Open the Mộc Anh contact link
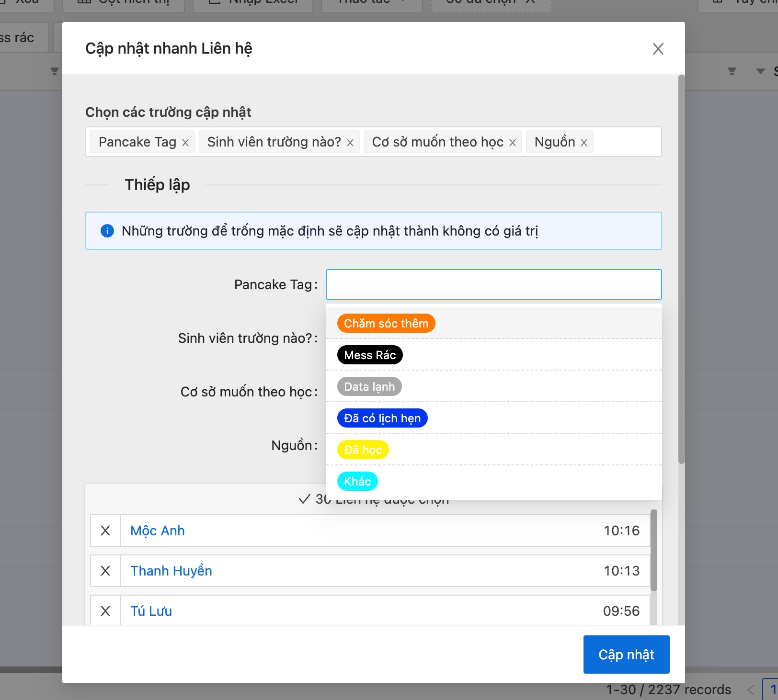 point(158,531)
